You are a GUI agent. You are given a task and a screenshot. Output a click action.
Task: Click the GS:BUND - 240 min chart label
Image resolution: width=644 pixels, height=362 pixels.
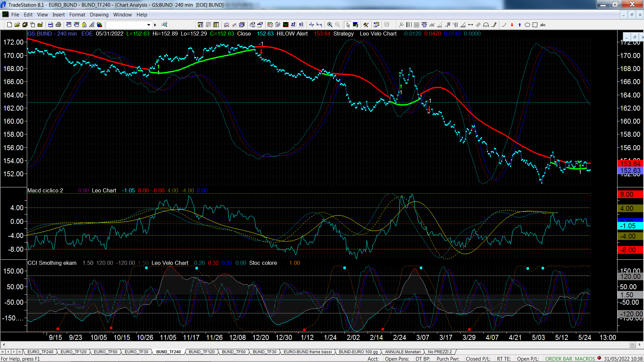52,34
